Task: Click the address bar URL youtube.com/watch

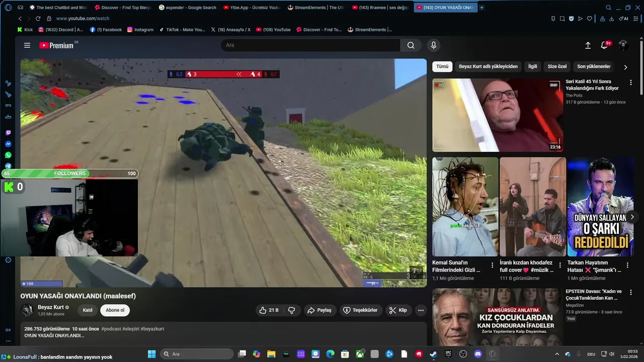Action: 83,19
